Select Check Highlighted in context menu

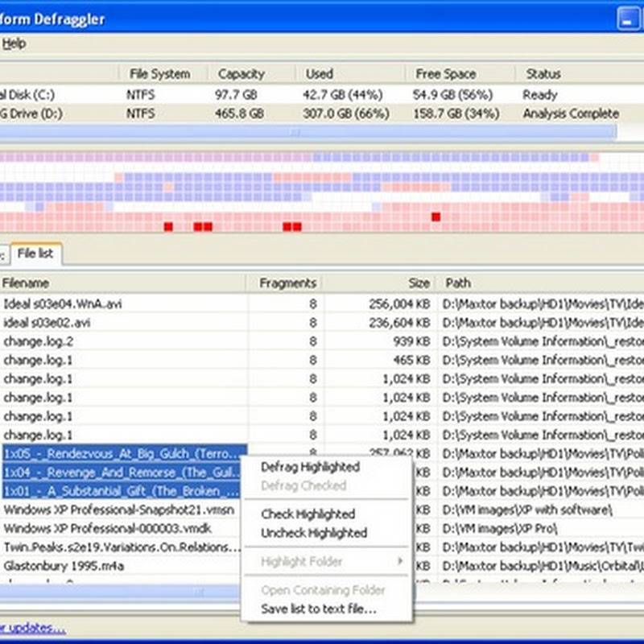pos(308,514)
